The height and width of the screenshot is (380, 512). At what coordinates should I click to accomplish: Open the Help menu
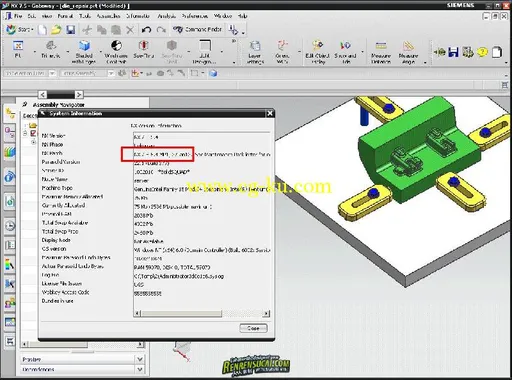pos(242,16)
